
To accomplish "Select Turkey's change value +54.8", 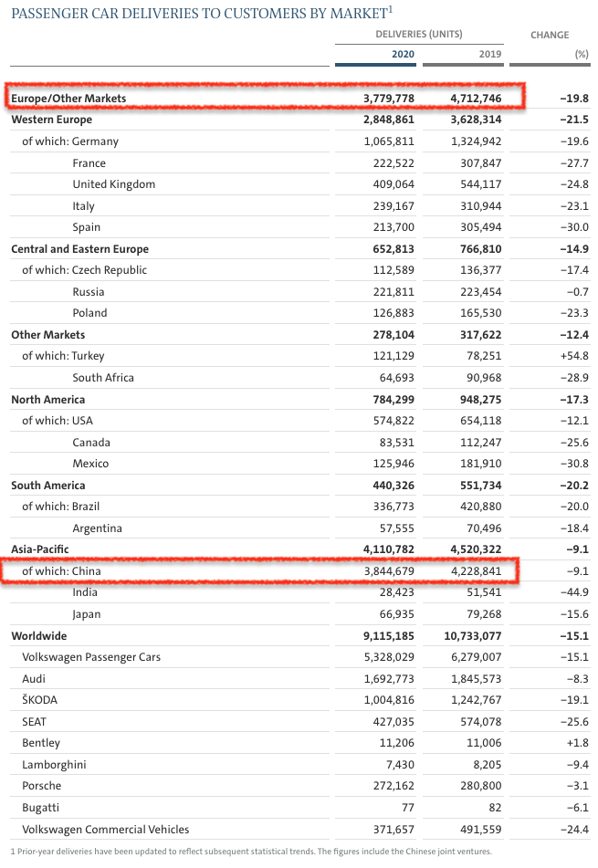I will [x=574, y=356].
